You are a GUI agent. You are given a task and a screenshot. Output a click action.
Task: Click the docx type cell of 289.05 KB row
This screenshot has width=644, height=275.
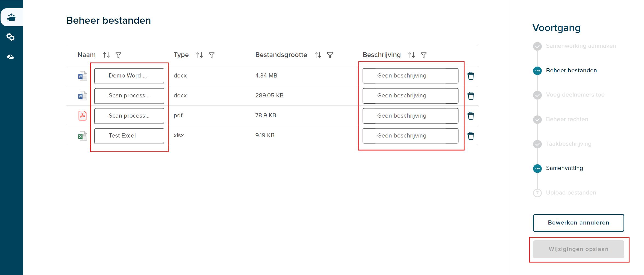pos(180,95)
